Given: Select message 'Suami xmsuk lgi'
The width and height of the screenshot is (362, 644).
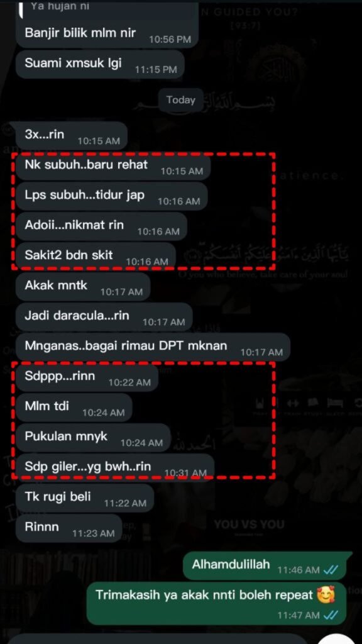Looking at the screenshot, I should [x=100, y=64].
